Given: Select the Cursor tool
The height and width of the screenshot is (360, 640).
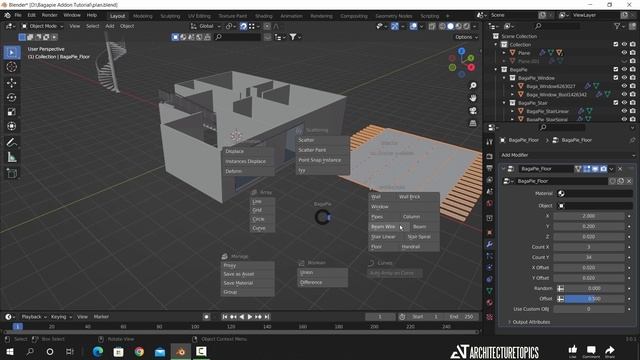Looking at the screenshot, I should point(11,67).
